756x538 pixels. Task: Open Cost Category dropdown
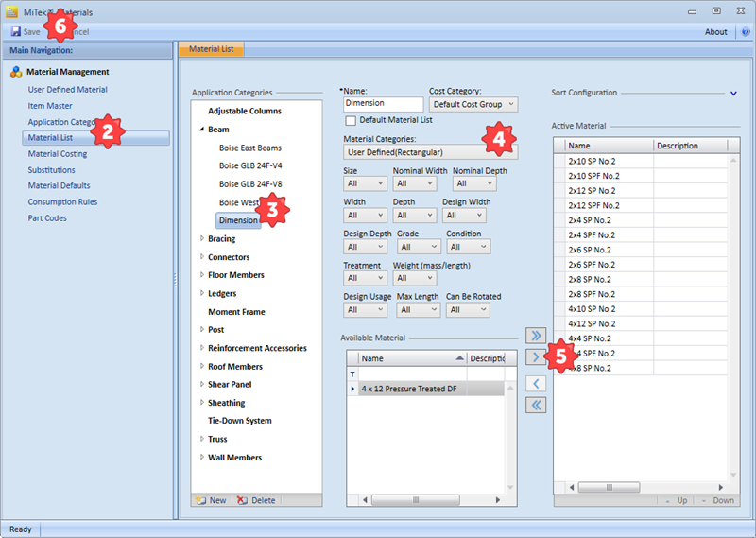pos(473,104)
